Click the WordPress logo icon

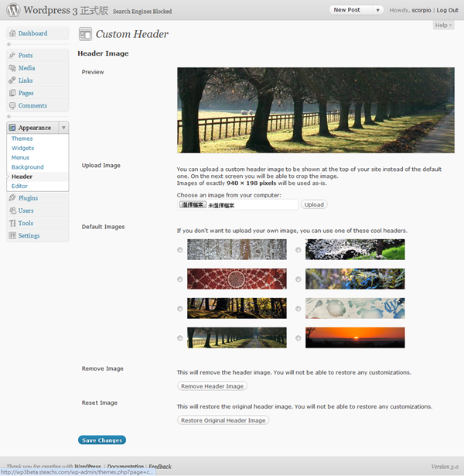13,10
